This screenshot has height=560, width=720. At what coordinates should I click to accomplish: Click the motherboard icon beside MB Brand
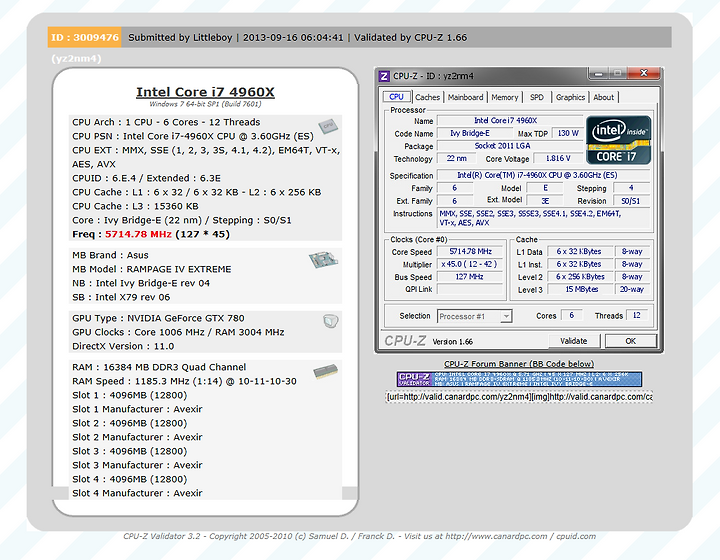tap(323, 260)
